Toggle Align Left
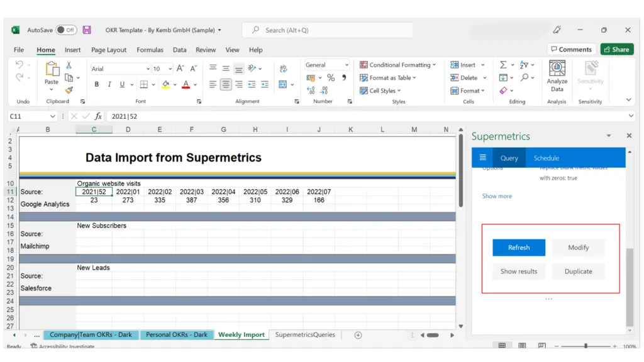The width and height of the screenshot is (644, 362). 213,85
